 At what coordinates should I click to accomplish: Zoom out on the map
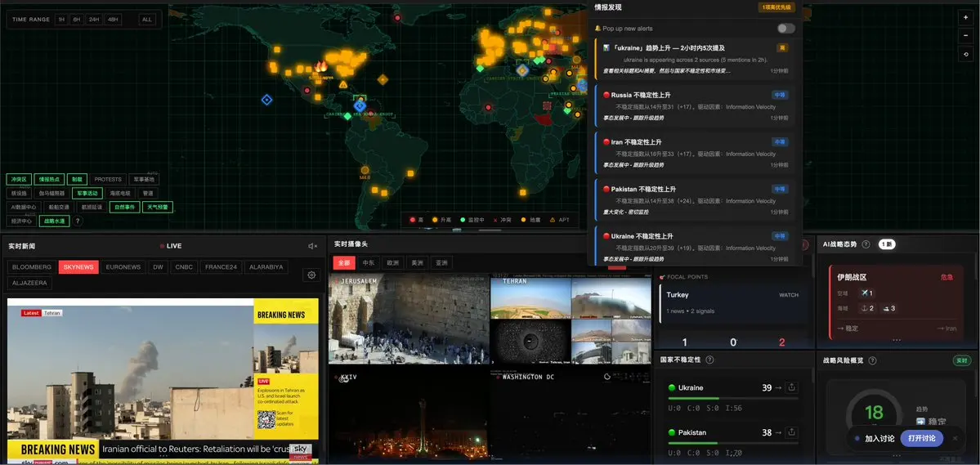pyautogui.click(x=965, y=37)
